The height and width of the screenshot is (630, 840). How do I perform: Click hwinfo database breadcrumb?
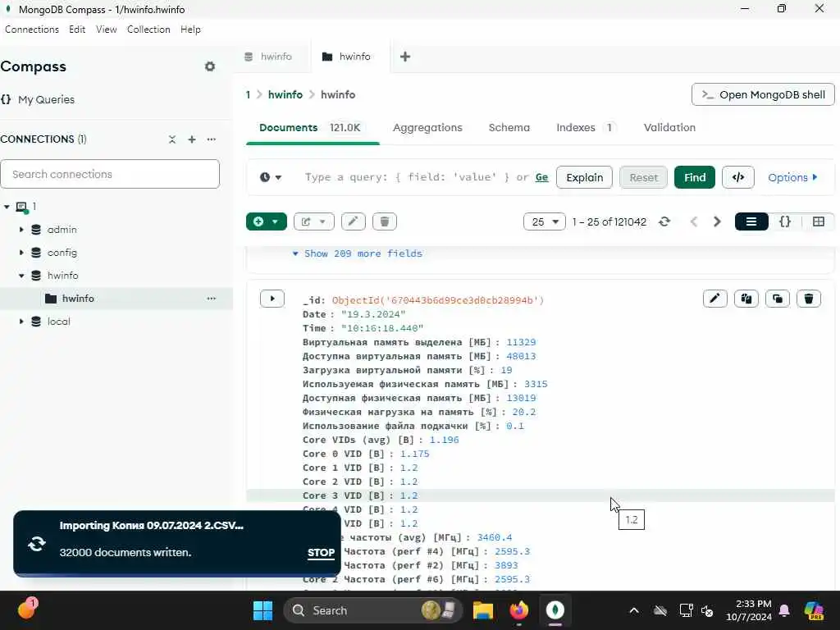[x=285, y=95]
